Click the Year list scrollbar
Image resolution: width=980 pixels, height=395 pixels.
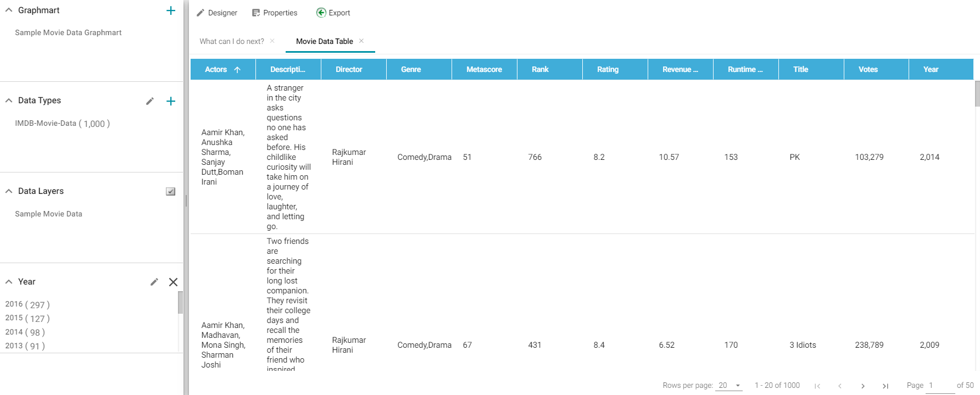tap(180, 302)
